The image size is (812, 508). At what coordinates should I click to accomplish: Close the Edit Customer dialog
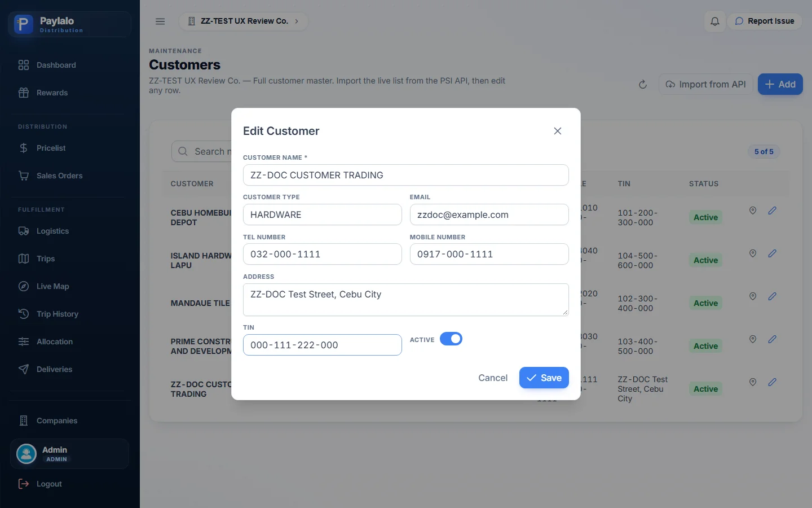coord(558,131)
